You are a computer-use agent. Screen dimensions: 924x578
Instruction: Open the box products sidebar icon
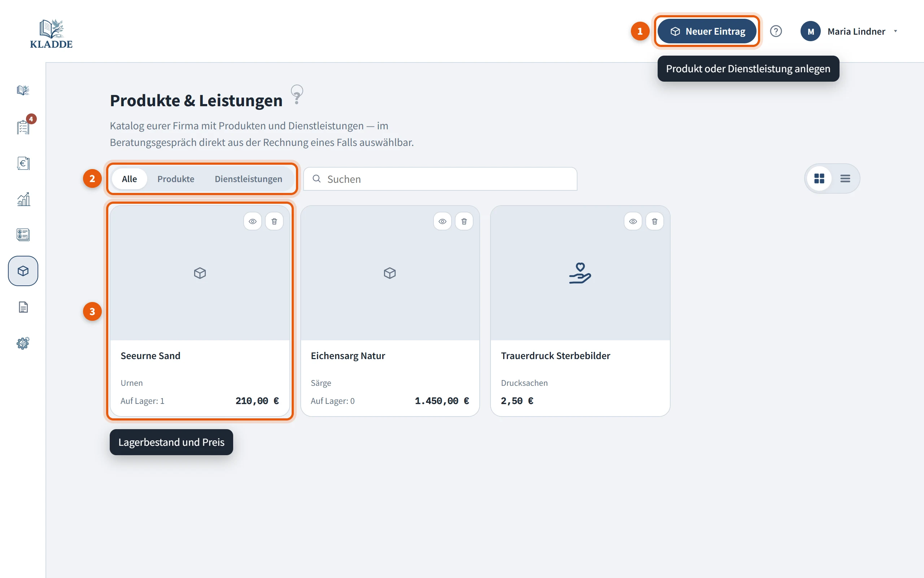click(x=23, y=271)
